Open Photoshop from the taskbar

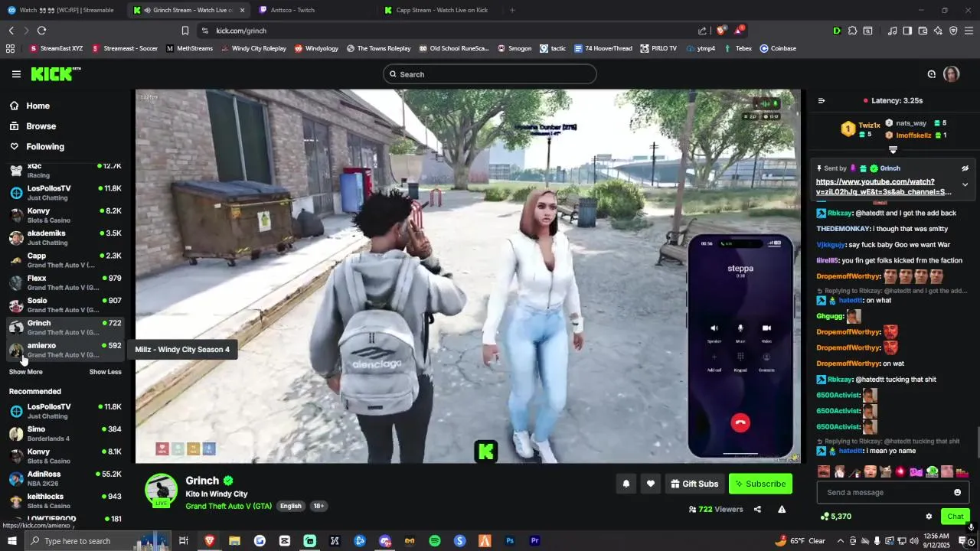(510, 541)
